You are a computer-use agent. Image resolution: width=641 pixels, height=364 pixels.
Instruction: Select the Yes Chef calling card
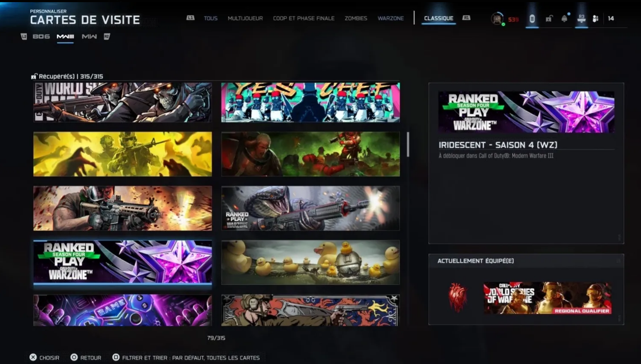tap(310, 102)
